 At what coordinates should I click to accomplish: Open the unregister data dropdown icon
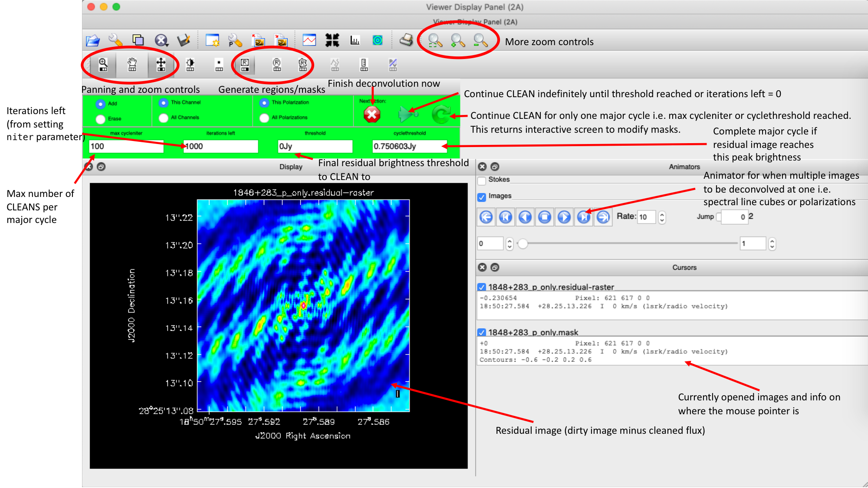point(161,41)
